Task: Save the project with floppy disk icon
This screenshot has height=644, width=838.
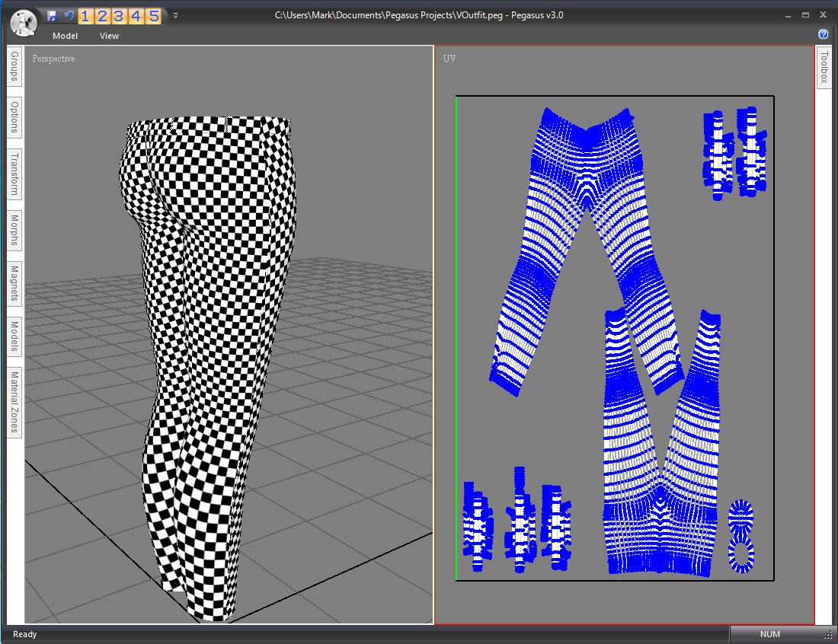Action: pos(52,15)
